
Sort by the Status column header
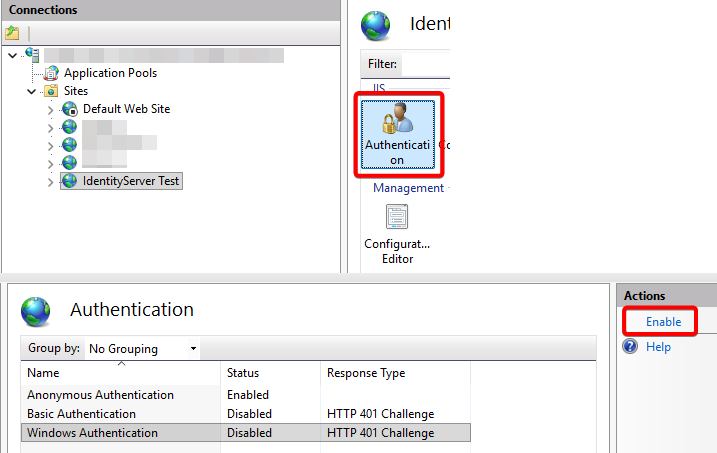coord(243,373)
